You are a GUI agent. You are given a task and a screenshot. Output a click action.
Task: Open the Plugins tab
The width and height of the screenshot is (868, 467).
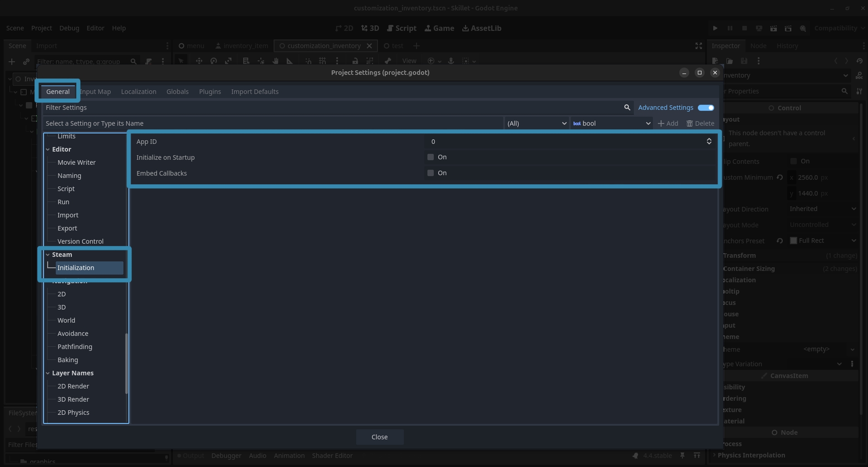coord(210,92)
